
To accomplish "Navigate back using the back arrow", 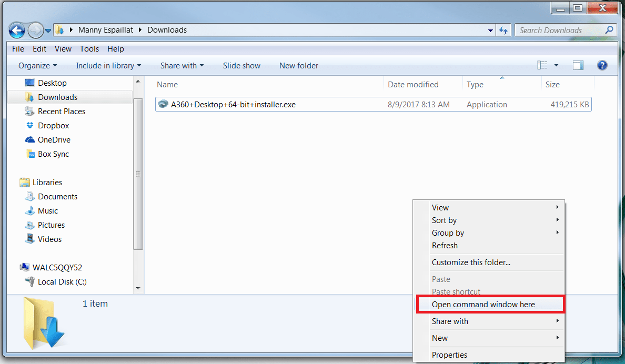I will point(16,30).
